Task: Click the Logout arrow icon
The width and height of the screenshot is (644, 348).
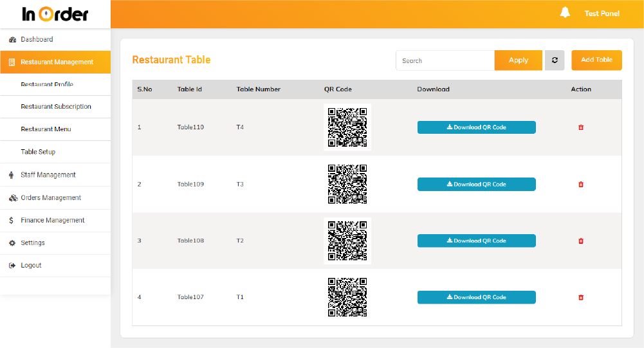Action: tap(12, 266)
